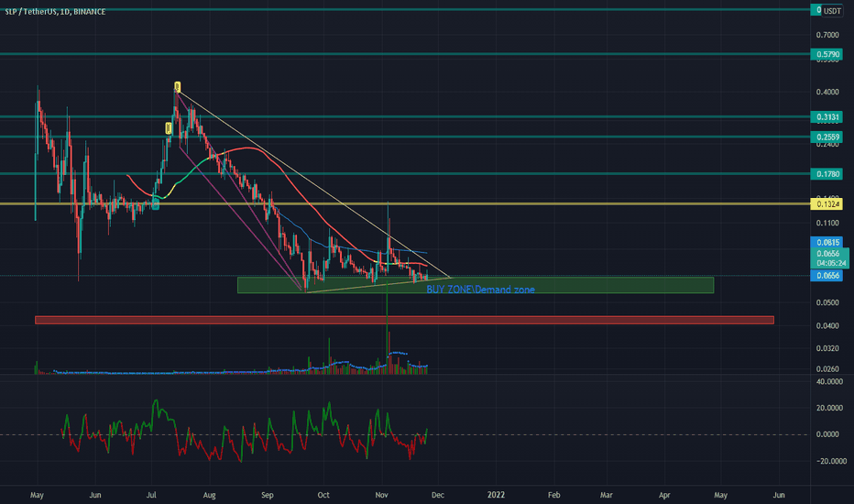This screenshot has width=854, height=504.
Task: Click the Mar label on the time axis
Action: coord(607,495)
